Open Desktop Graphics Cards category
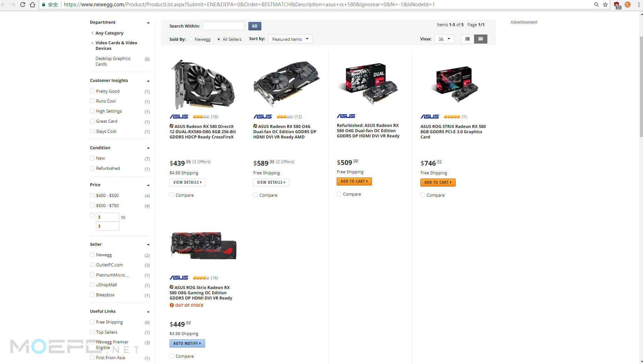 [x=113, y=61]
